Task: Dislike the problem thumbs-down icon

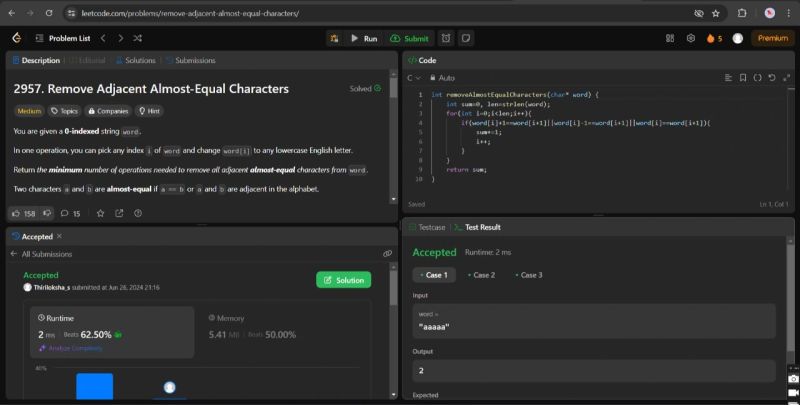Action: 47,213
